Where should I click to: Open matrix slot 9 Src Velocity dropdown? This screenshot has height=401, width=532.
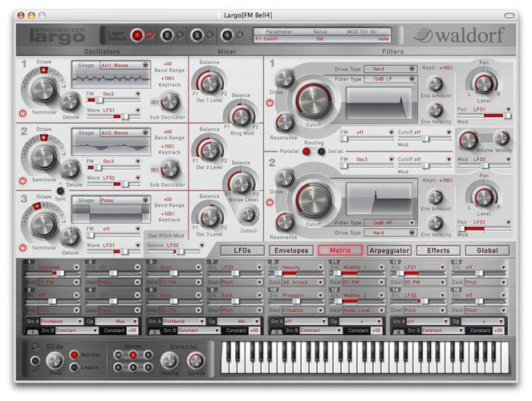click(x=303, y=267)
